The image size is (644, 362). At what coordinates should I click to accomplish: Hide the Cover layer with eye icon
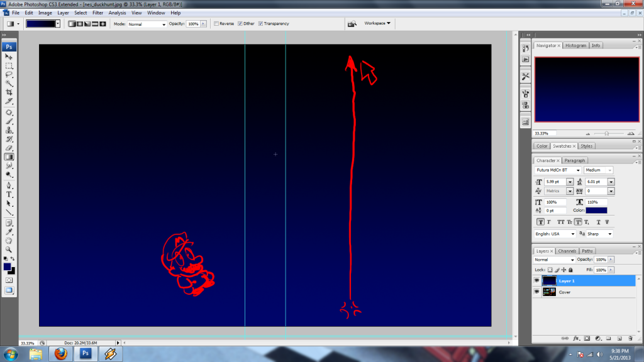[537, 292]
